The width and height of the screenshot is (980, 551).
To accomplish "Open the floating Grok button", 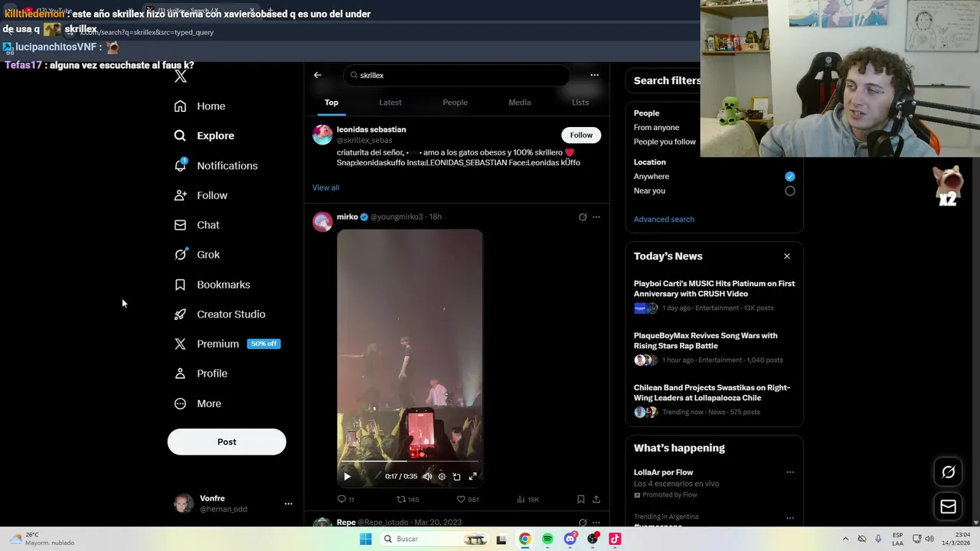I will [x=948, y=472].
